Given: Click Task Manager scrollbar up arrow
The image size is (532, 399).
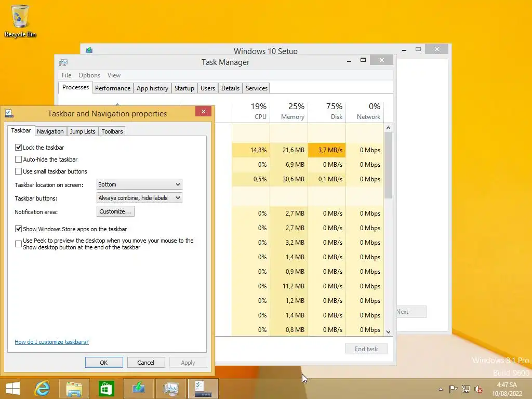Looking at the screenshot, I should [389, 128].
